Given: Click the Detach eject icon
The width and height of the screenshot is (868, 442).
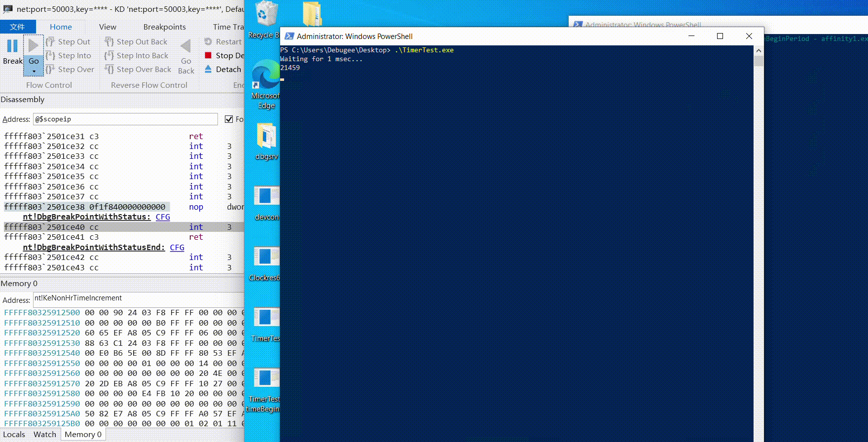Looking at the screenshot, I should pos(208,69).
